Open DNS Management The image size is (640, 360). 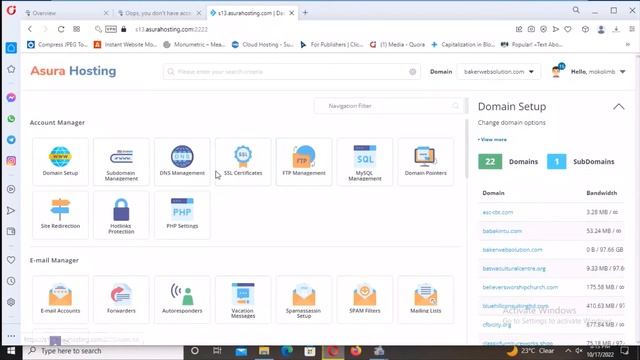click(x=182, y=162)
